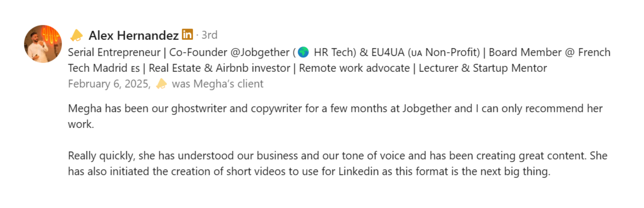
Task: Click the globe emoji in the headline
Action: click(x=303, y=52)
